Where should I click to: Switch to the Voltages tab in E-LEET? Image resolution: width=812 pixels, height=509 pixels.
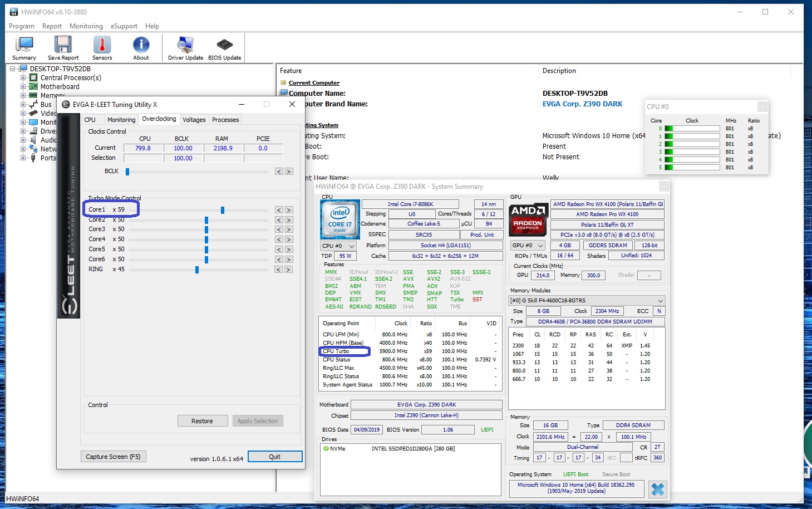[x=194, y=120]
